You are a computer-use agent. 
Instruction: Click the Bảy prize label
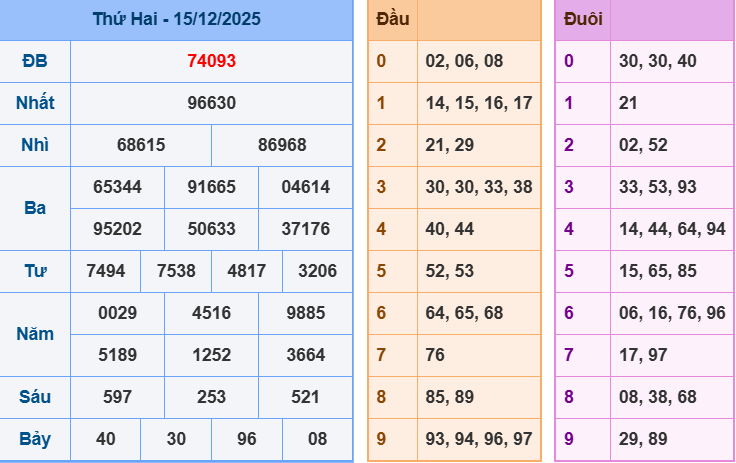(35, 439)
